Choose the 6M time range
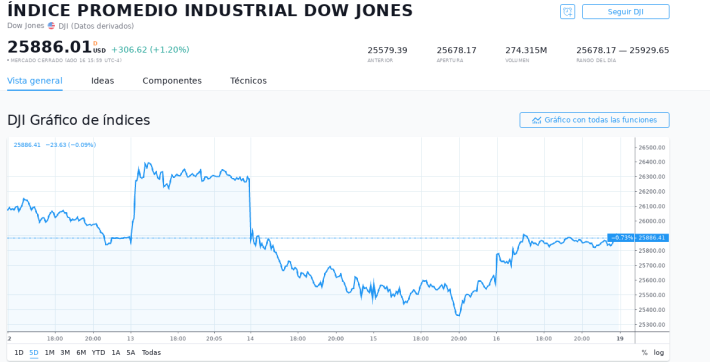The width and height of the screenshot is (710, 362). [x=81, y=352]
